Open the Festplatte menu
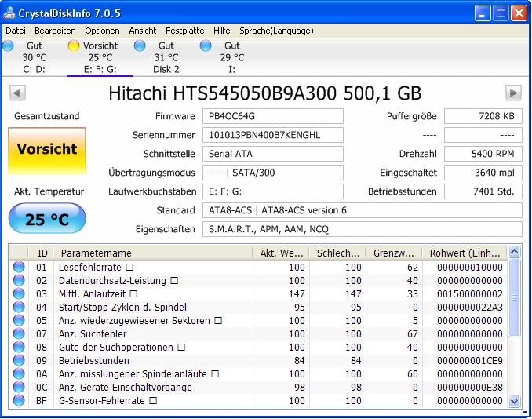The width and height of the screenshot is (532, 419). pos(185,31)
